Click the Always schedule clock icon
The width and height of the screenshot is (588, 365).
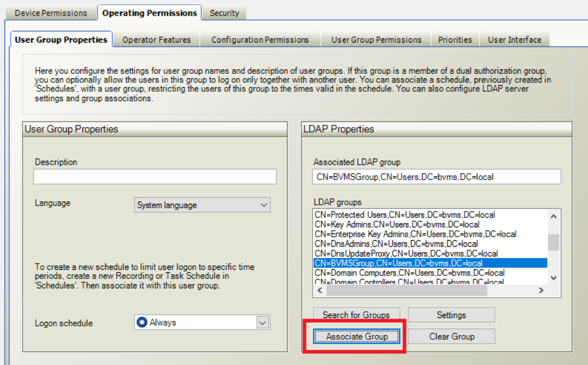click(x=142, y=322)
